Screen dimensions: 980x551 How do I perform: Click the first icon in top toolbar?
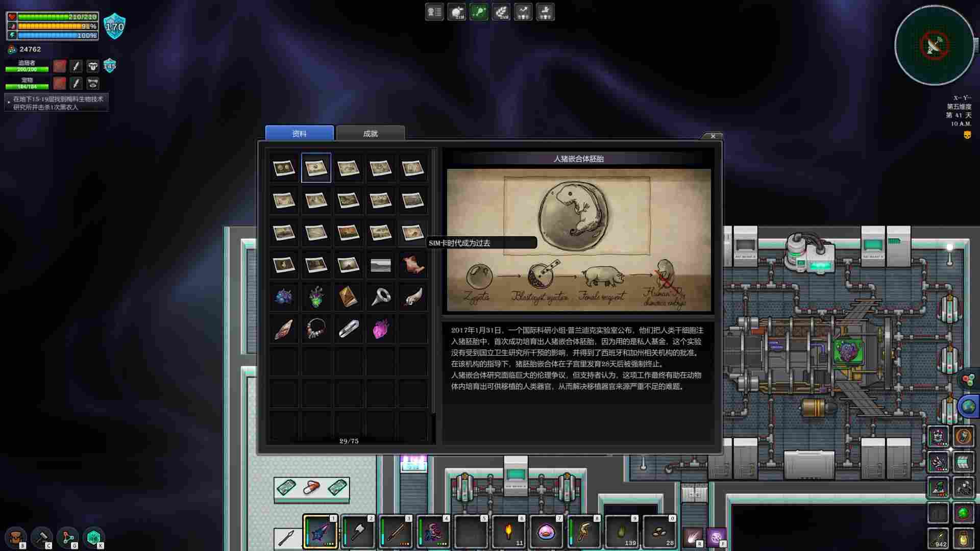click(x=434, y=12)
